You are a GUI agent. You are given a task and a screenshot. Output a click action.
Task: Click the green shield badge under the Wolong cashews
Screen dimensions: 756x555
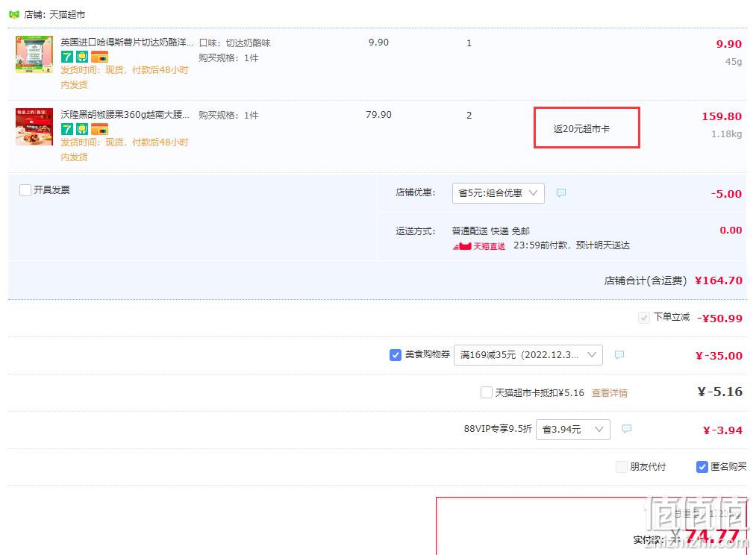[x=82, y=129]
